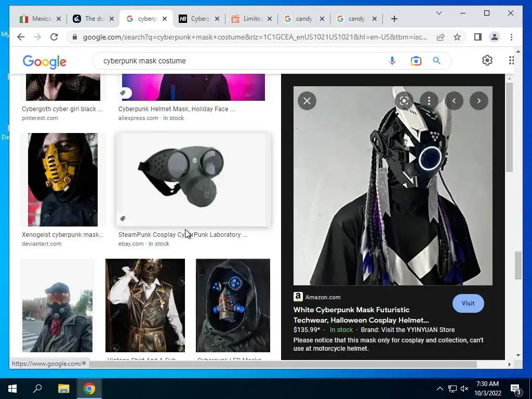Open network status tray icon
The height and width of the screenshot is (399, 532).
pos(453,389)
